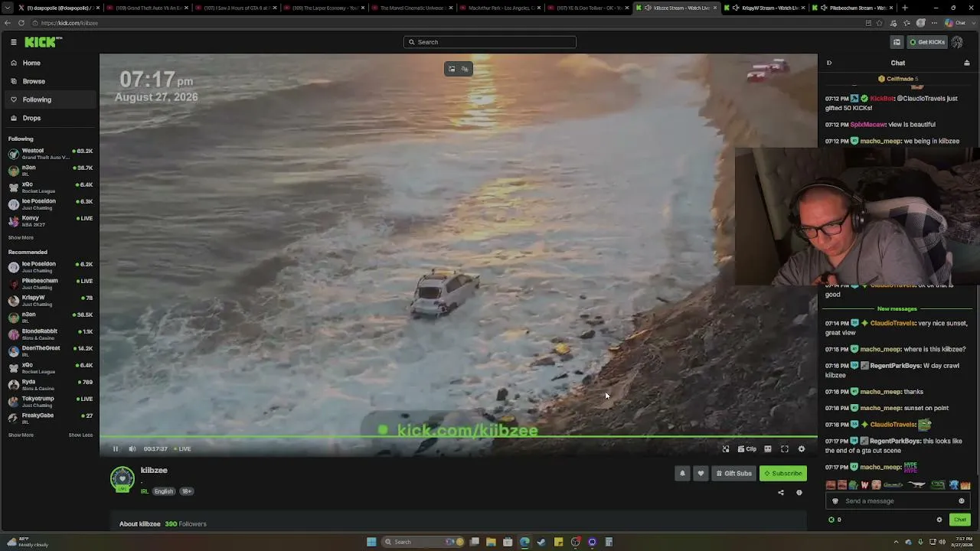Follow kiibzee with the heart button
The width and height of the screenshot is (980, 551).
click(701, 474)
